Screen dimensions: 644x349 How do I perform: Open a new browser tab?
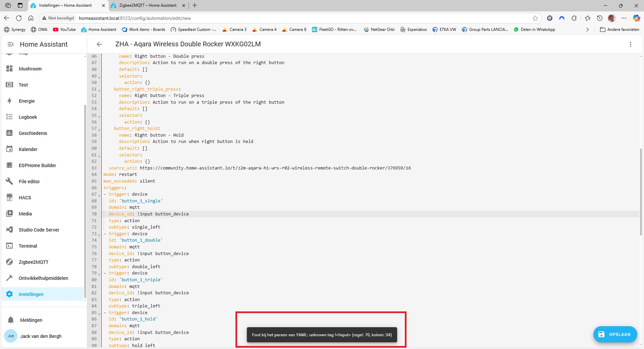pos(195,5)
